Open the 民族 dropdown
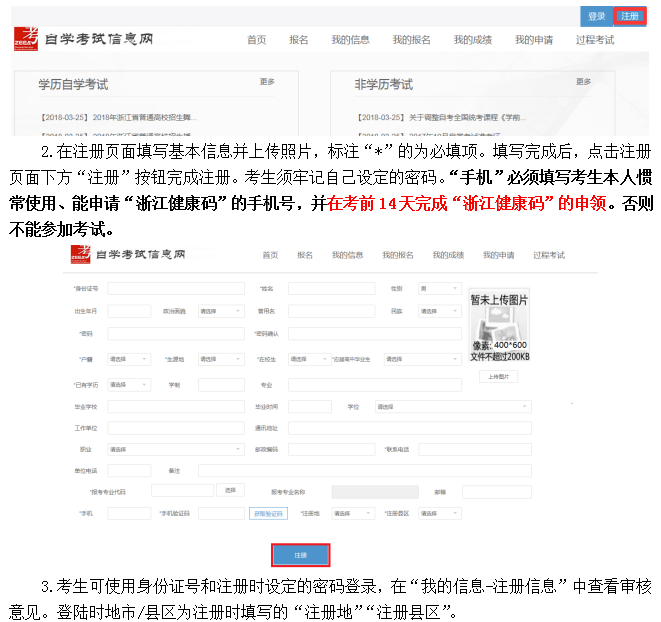The image size is (661, 622). pyautogui.click(x=440, y=311)
